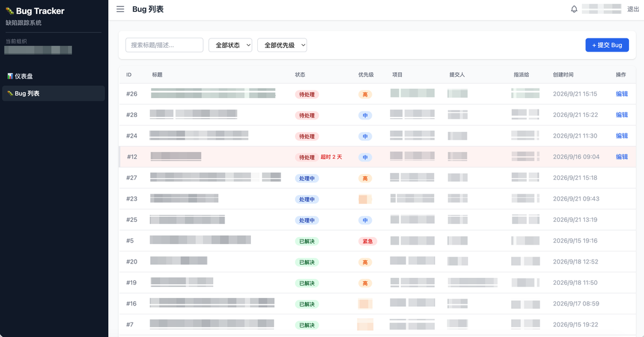Click the Bug 列表 bug icon in sidebar
Viewport: 644px width, 337px height.
[10, 93]
